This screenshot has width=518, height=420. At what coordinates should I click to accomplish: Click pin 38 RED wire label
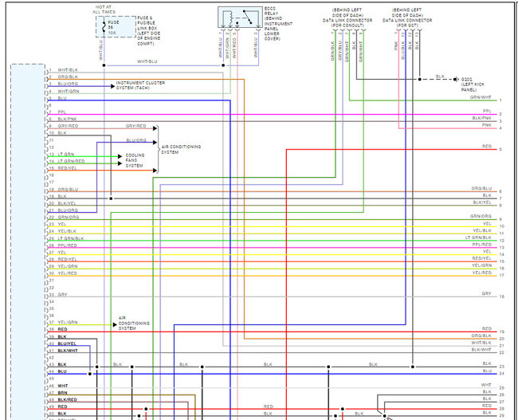(x=62, y=329)
